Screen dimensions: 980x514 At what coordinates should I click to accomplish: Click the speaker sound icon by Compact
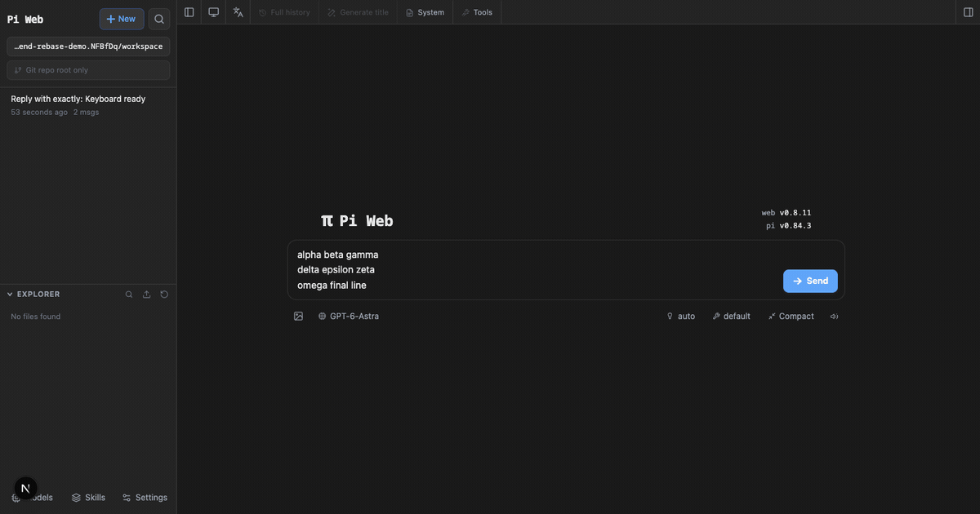834,317
